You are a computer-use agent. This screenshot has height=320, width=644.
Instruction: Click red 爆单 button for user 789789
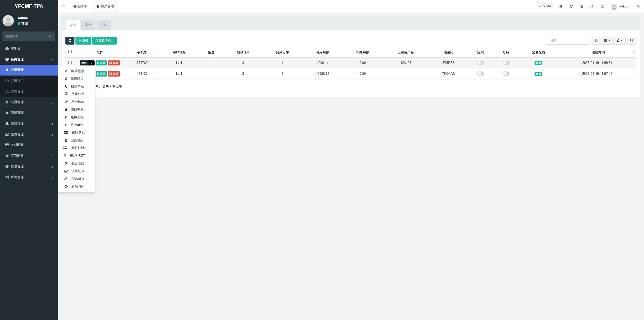click(114, 63)
